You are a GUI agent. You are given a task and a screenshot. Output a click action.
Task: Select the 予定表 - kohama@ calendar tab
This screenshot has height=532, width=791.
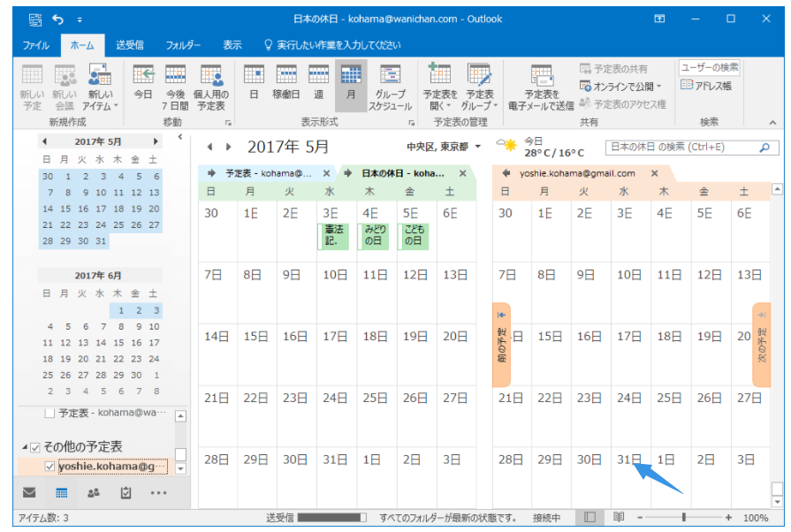[x=268, y=173]
